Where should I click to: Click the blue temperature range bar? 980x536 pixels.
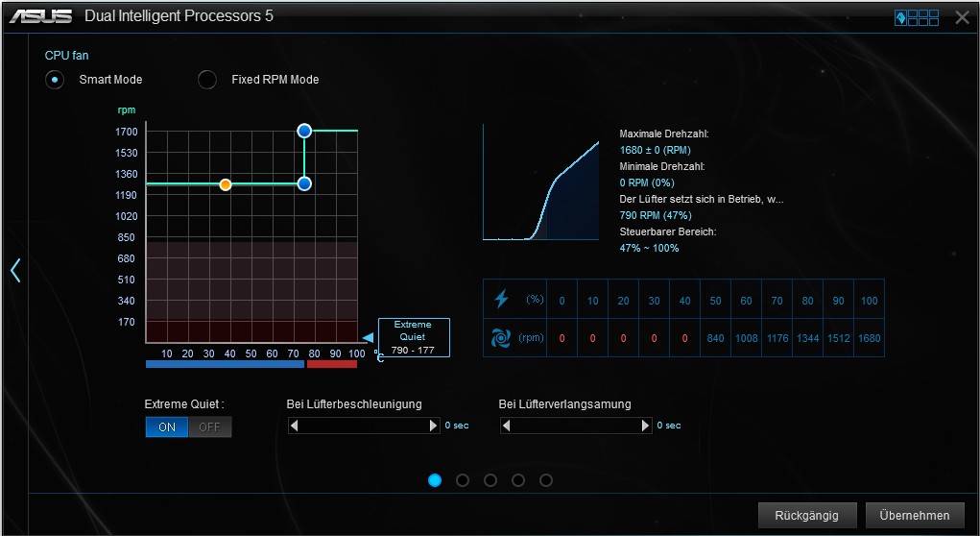pyautogui.click(x=225, y=364)
